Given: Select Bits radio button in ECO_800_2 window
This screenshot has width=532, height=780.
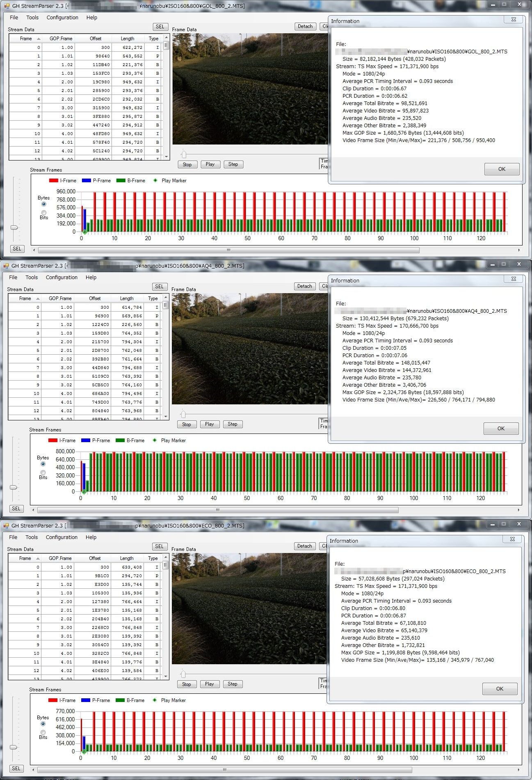Looking at the screenshot, I should click(43, 732).
